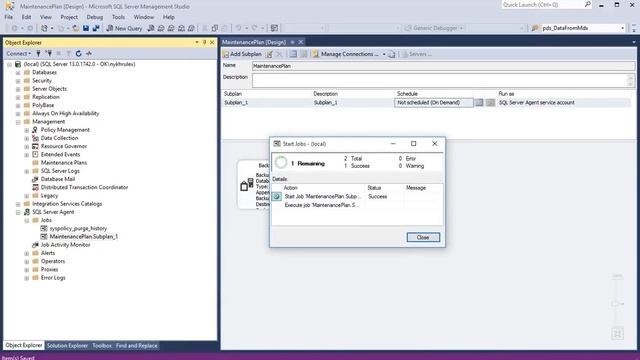Click the Connect Object Explorer plug icon
The image size is (640, 360).
(x=38, y=53)
